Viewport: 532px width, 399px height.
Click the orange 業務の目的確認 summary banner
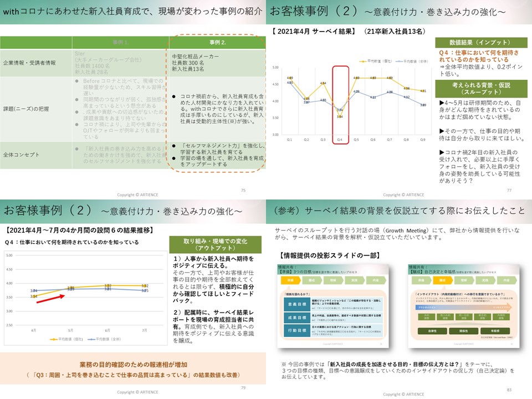132,369
